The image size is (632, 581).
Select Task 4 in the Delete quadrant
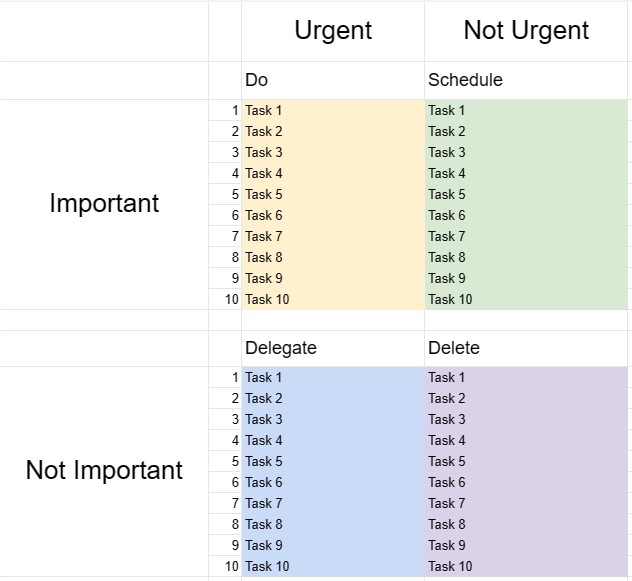coord(447,440)
